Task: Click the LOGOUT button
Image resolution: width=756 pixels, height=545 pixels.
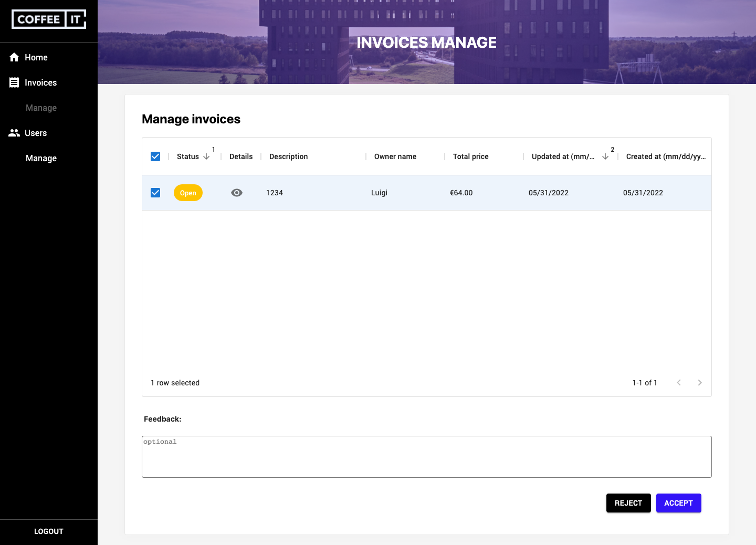Action: click(49, 531)
